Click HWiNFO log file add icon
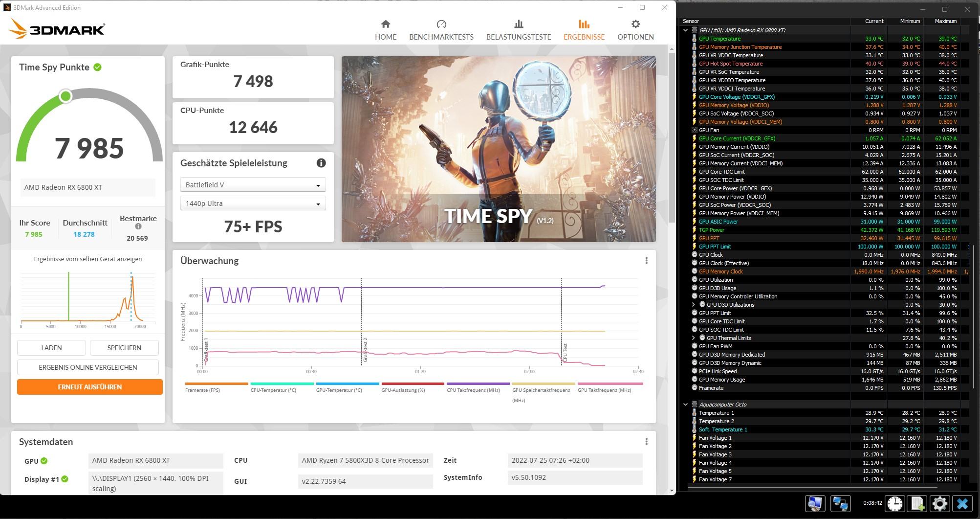The image size is (980, 519). (x=917, y=503)
